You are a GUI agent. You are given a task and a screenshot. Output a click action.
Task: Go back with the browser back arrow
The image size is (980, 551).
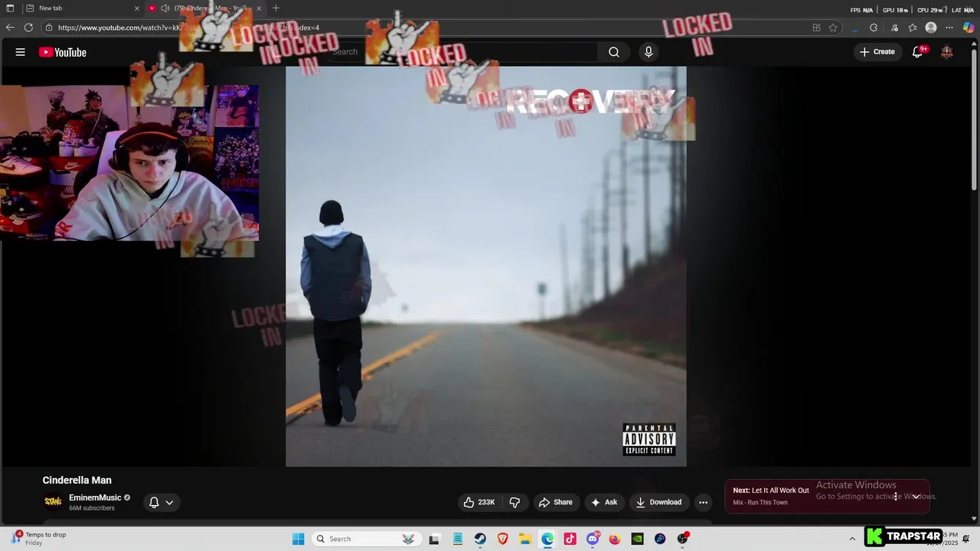pos(10,28)
